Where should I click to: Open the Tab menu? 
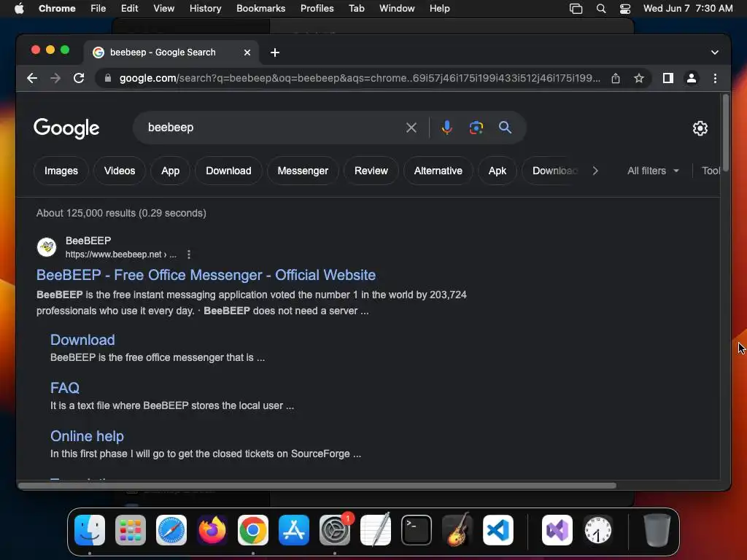pyautogui.click(x=356, y=9)
